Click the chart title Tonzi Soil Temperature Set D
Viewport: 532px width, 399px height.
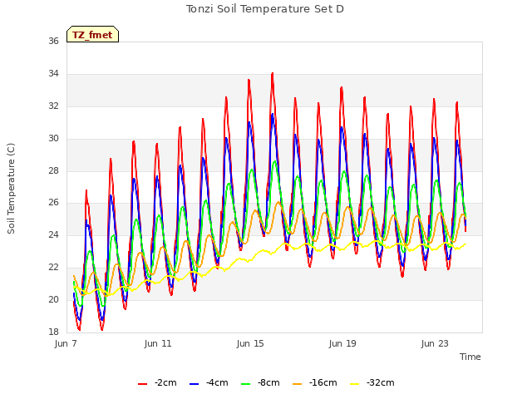click(x=265, y=9)
